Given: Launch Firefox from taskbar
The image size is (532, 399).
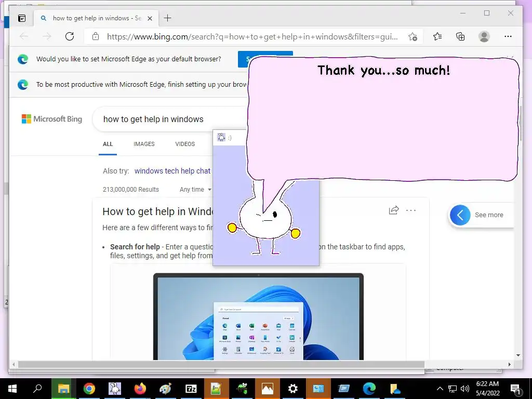Looking at the screenshot, I should tap(140, 389).
